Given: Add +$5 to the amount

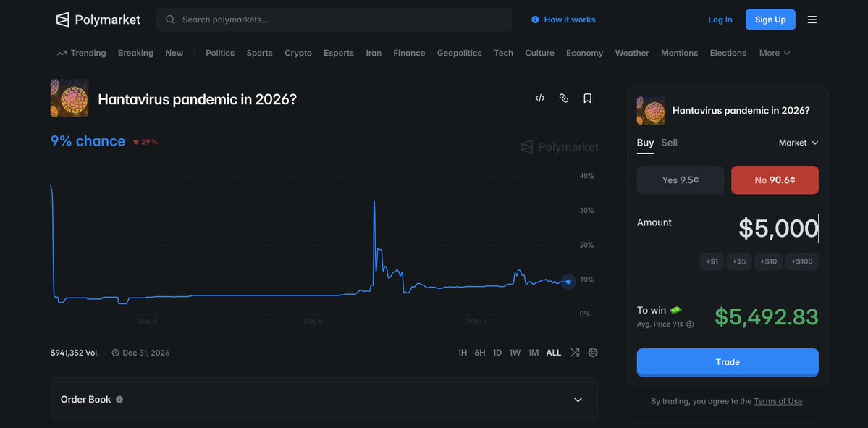Looking at the screenshot, I should click(739, 261).
